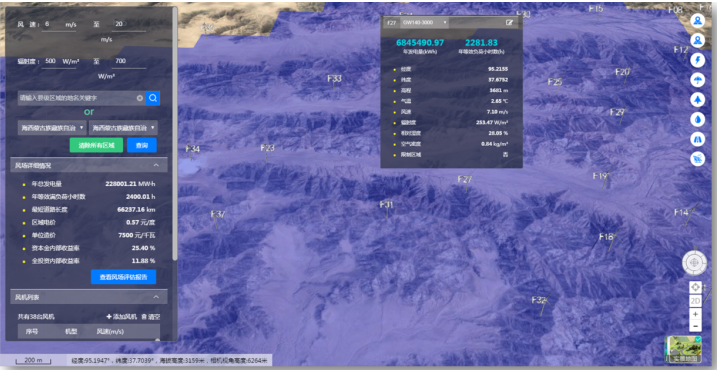The image size is (717, 370).
Task: Click the lightning bolt layer icon
Action: pos(697,60)
